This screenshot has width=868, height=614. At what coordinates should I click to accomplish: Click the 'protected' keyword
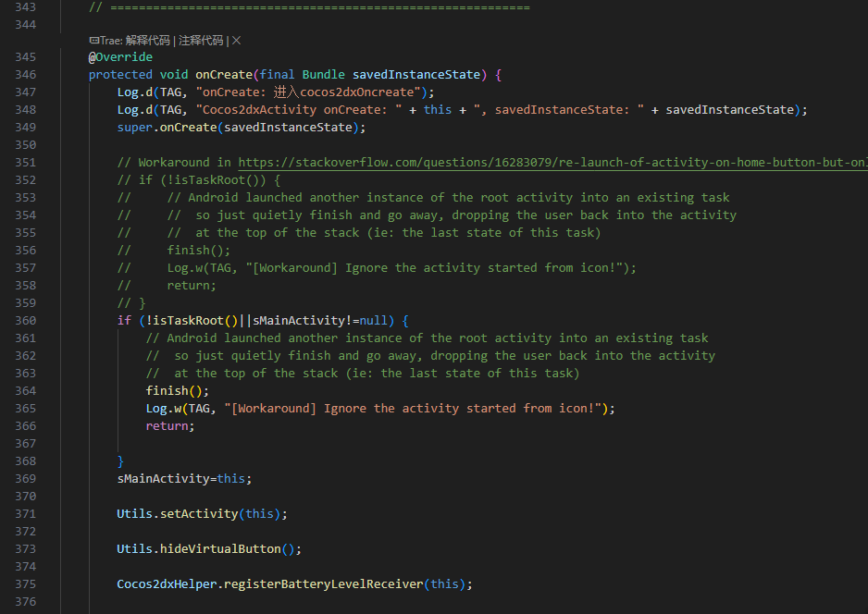tap(120, 75)
